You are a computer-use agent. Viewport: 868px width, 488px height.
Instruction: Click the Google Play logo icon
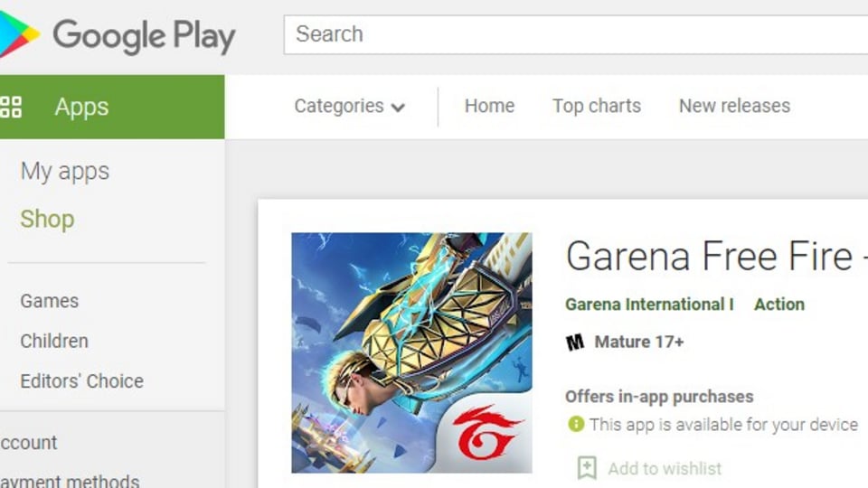[19, 33]
